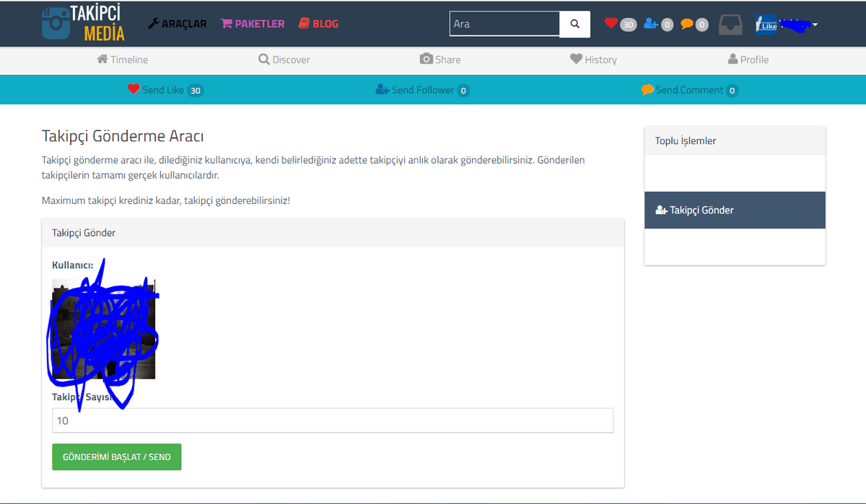Check the follower credits counter in header

tap(658, 24)
